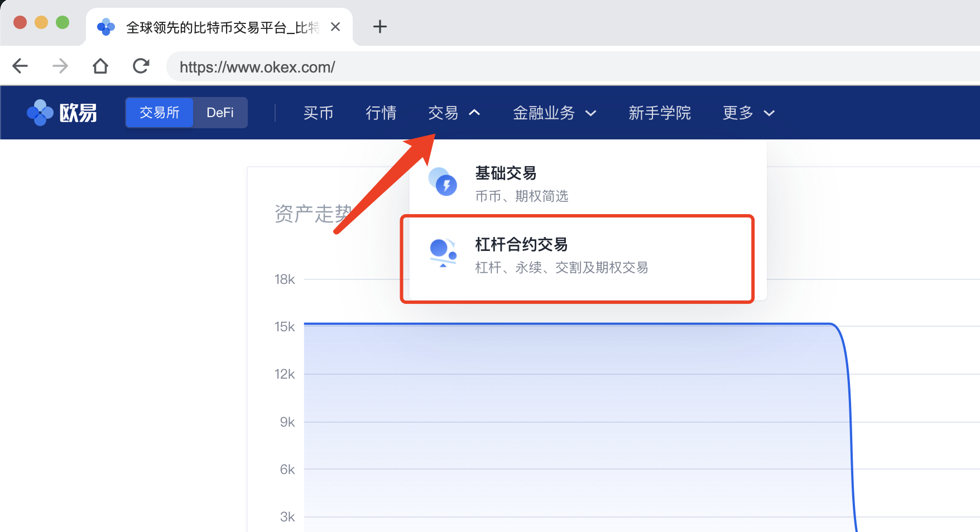Click the 15k axis label

pos(285,327)
